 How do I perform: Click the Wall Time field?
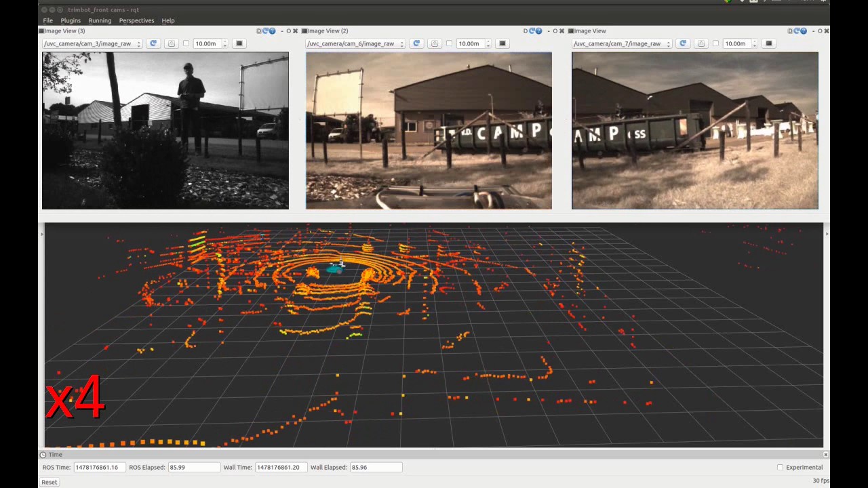tap(281, 467)
